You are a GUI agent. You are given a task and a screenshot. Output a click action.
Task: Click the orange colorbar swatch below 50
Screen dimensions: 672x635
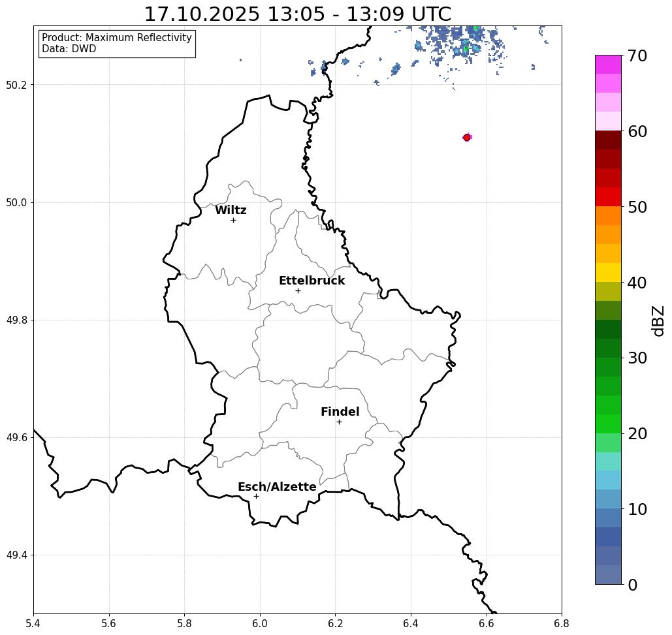(608, 216)
